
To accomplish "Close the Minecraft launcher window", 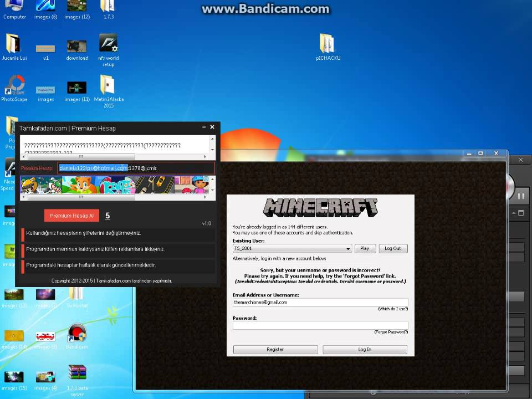I will click(x=497, y=154).
